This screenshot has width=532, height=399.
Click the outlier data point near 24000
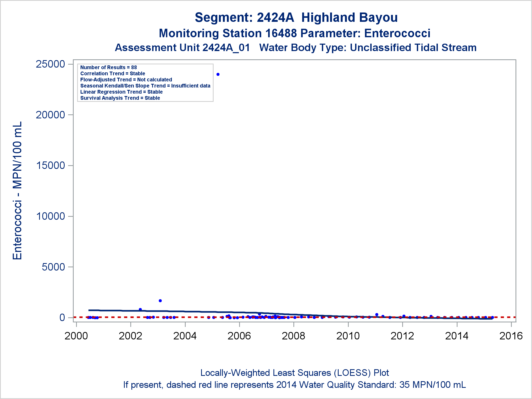[x=218, y=74]
